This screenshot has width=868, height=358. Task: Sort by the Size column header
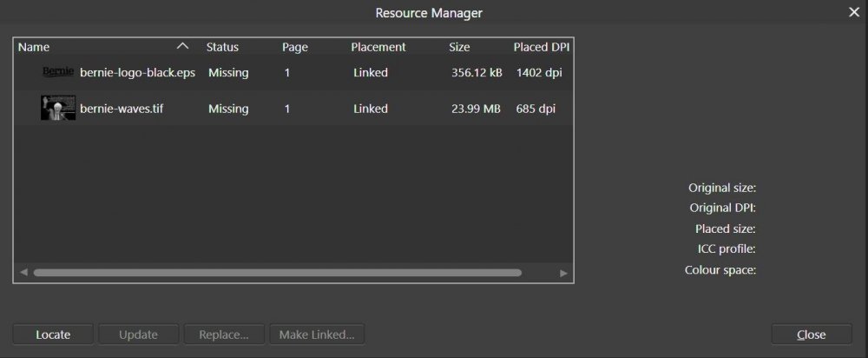pyautogui.click(x=459, y=47)
